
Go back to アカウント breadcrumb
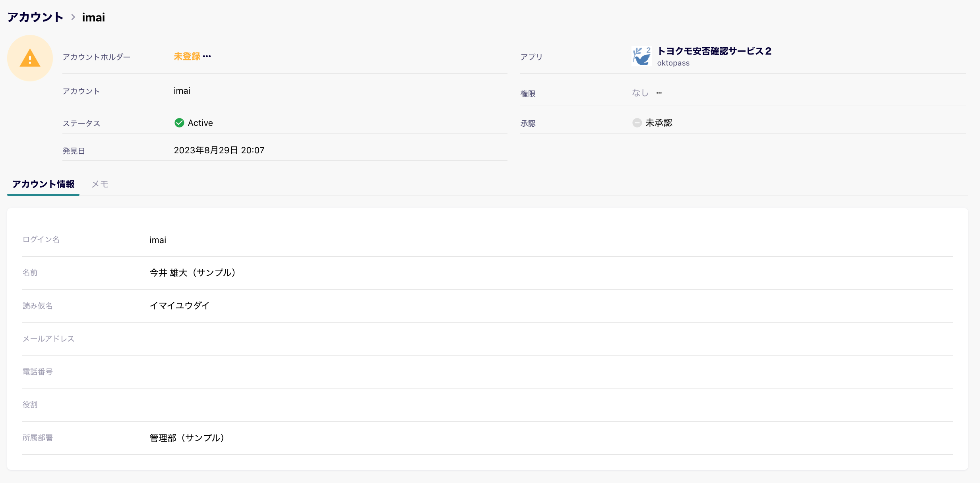(35, 17)
